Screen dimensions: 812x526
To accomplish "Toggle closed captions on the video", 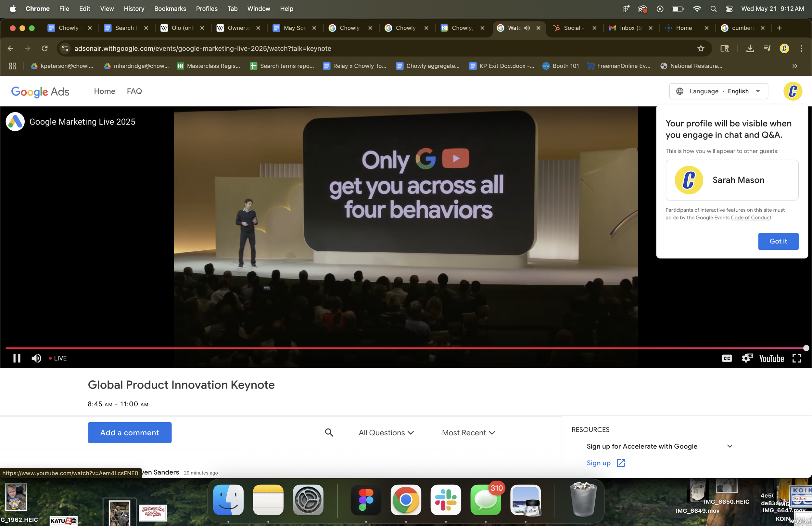I will (x=727, y=358).
